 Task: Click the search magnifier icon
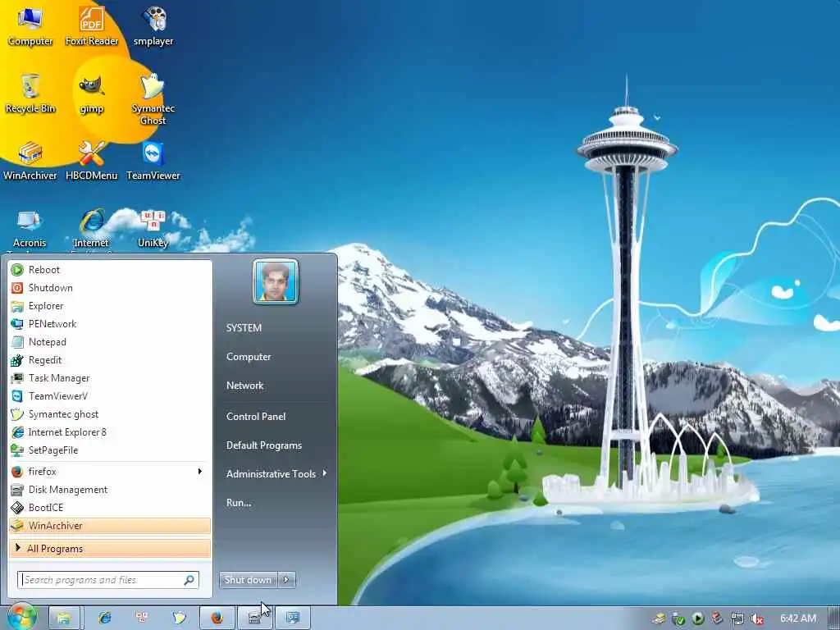point(189,580)
